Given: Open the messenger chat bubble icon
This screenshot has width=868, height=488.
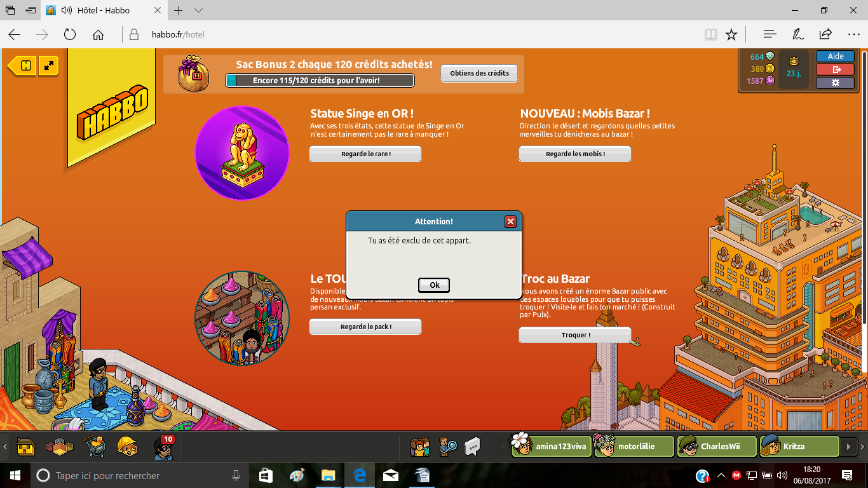Looking at the screenshot, I should 472,447.
